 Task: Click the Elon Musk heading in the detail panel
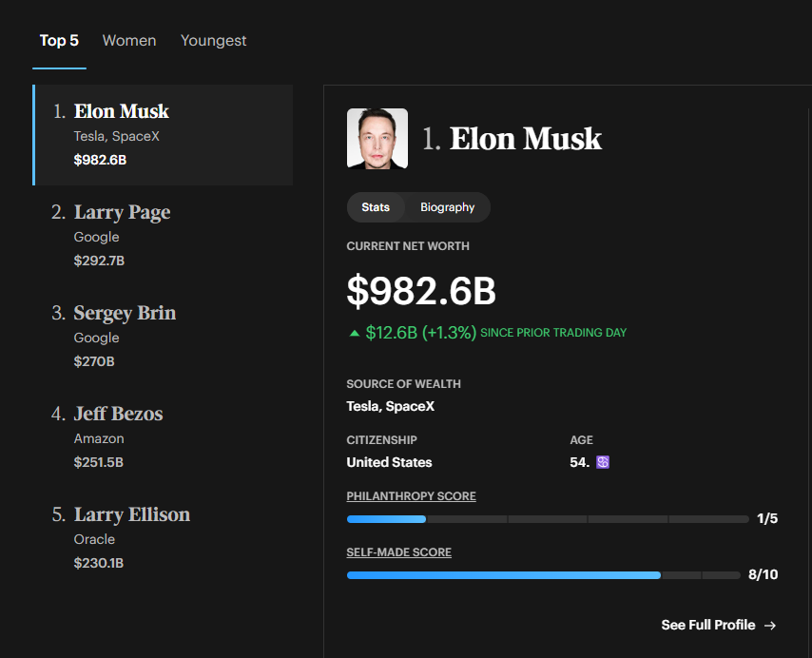click(x=525, y=139)
